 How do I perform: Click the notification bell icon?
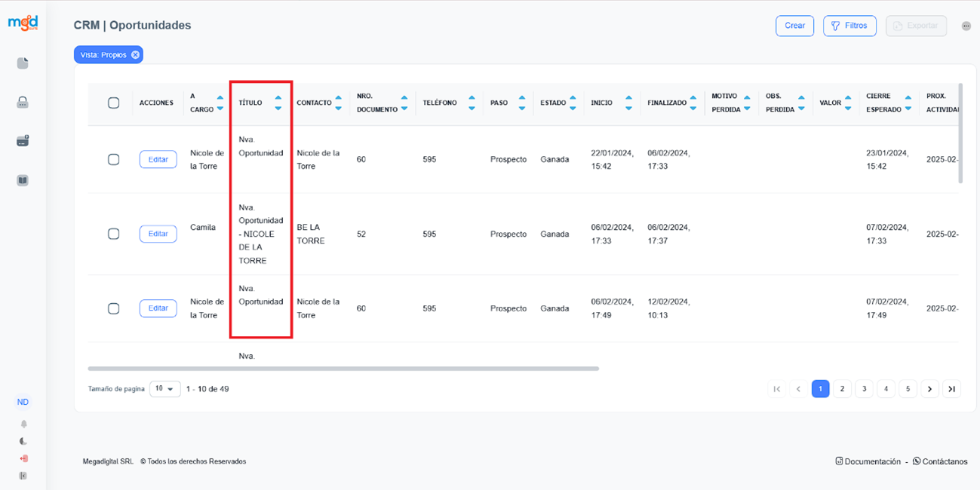(x=23, y=424)
